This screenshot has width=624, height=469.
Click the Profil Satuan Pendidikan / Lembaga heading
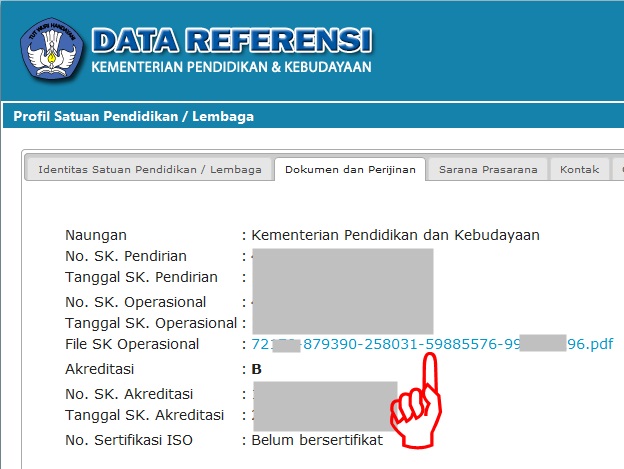134,116
